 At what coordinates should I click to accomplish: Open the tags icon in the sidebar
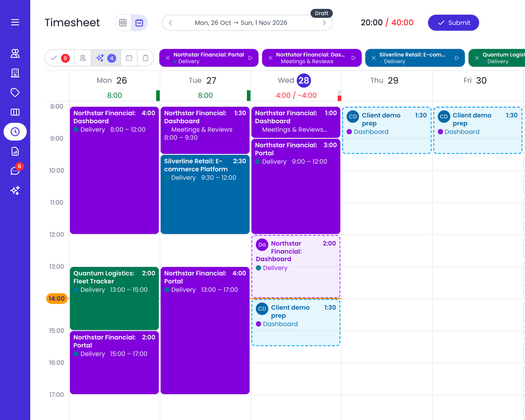coord(15,93)
